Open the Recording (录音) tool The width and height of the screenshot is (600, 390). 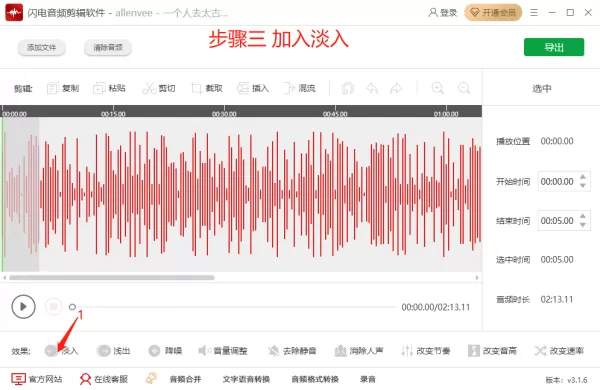(368, 379)
